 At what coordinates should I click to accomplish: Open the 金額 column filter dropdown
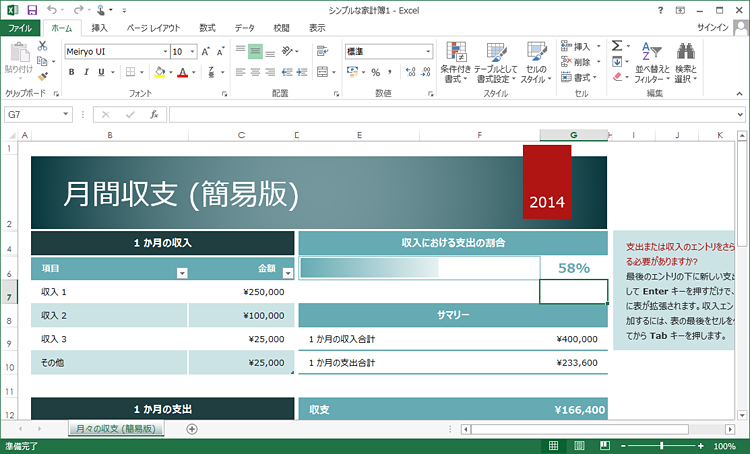(x=287, y=273)
